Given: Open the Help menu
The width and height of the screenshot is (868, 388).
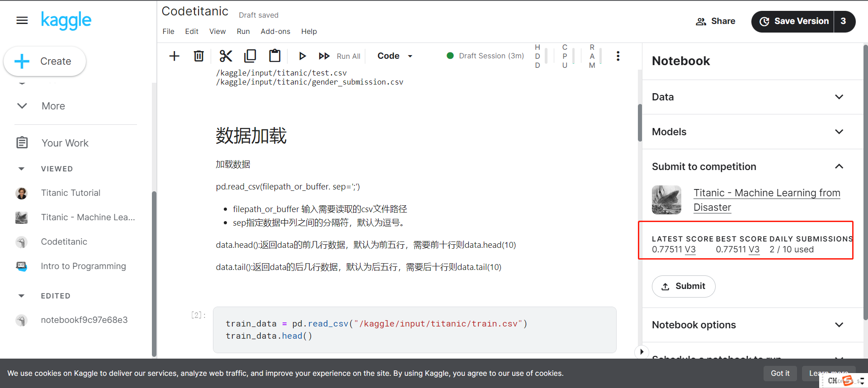Looking at the screenshot, I should [309, 31].
